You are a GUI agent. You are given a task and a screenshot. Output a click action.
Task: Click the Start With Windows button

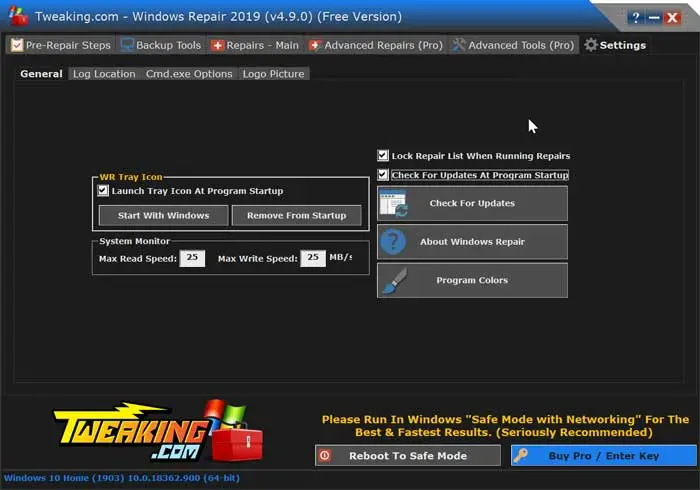tap(163, 216)
